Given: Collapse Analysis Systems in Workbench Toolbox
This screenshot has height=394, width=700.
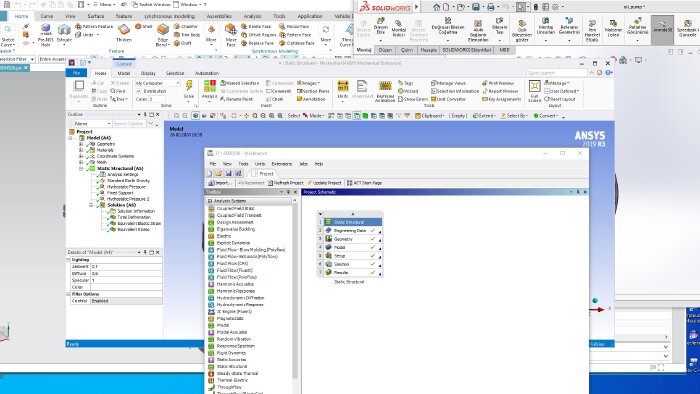Looking at the screenshot, I should click(x=210, y=201).
